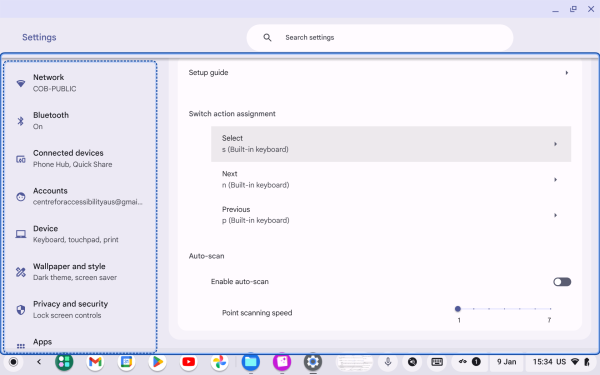Open the Next switch assignment
Screen dimensions: 600x375
[391, 179]
